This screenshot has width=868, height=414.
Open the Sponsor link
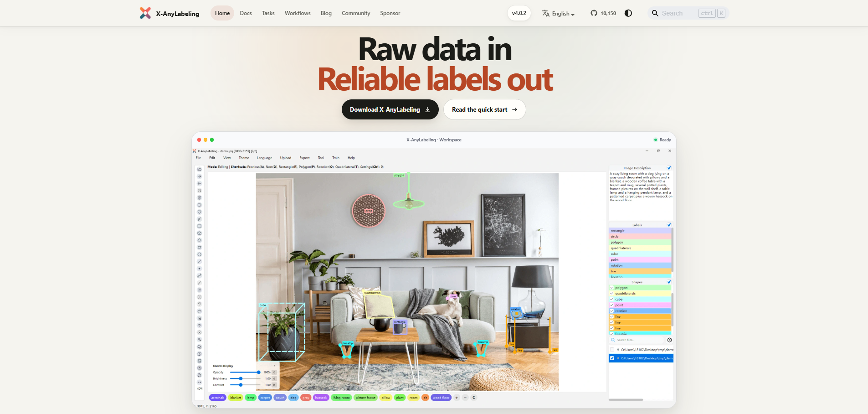coord(390,13)
